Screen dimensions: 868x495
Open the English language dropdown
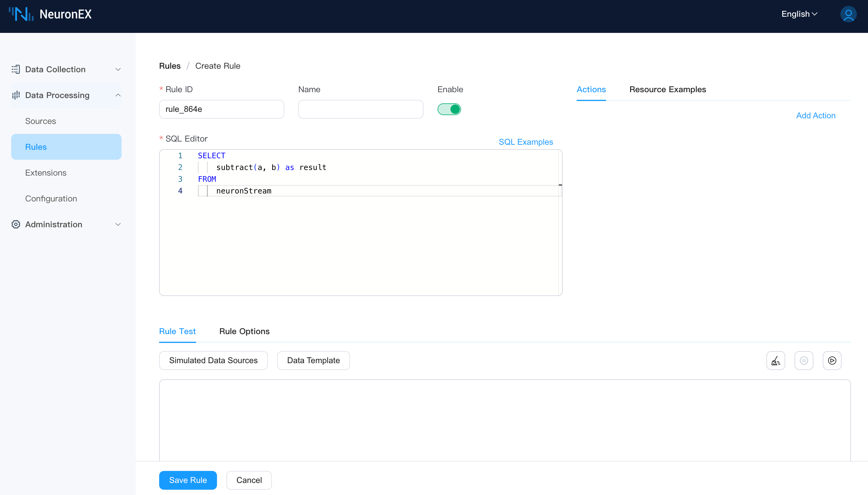pyautogui.click(x=799, y=14)
